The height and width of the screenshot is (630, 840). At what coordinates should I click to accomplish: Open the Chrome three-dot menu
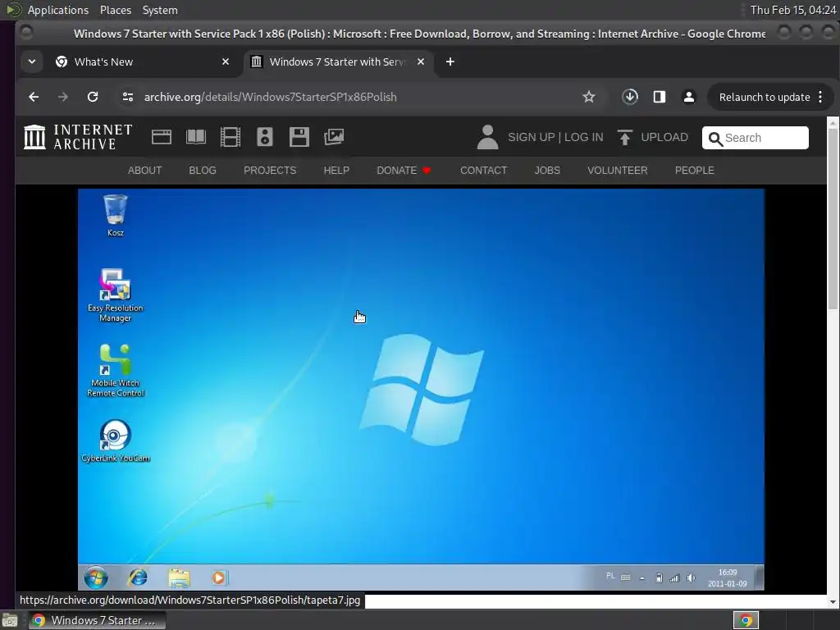[820, 97]
